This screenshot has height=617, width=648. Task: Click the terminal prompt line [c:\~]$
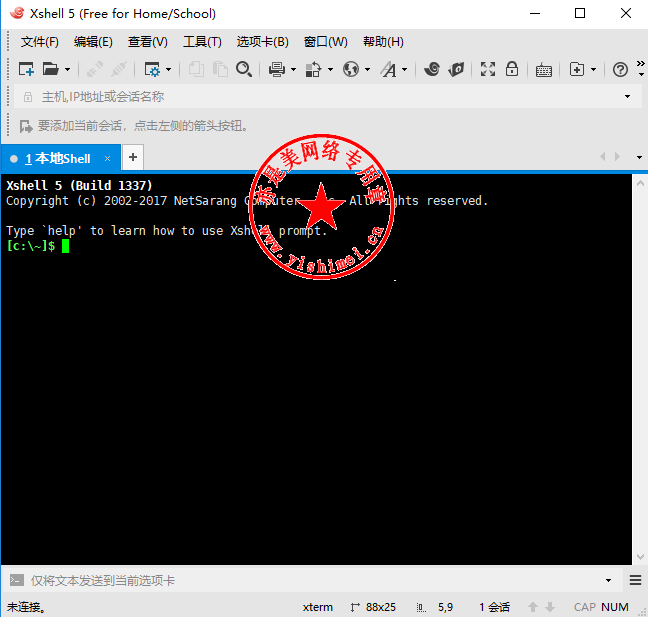click(x=31, y=246)
